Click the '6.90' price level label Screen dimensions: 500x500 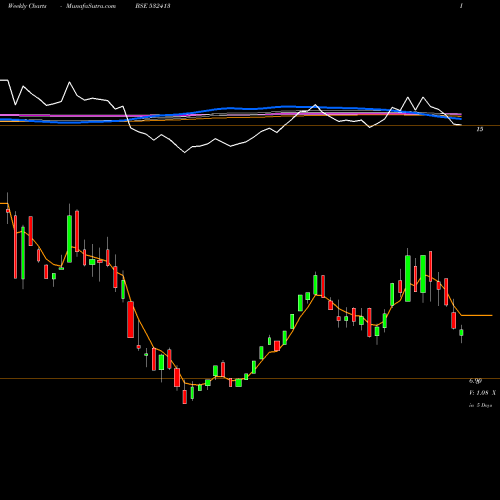(x=476, y=381)
